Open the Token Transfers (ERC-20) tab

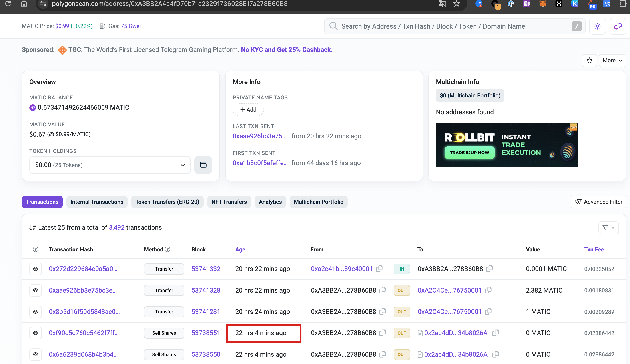click(x=167, y=202)
